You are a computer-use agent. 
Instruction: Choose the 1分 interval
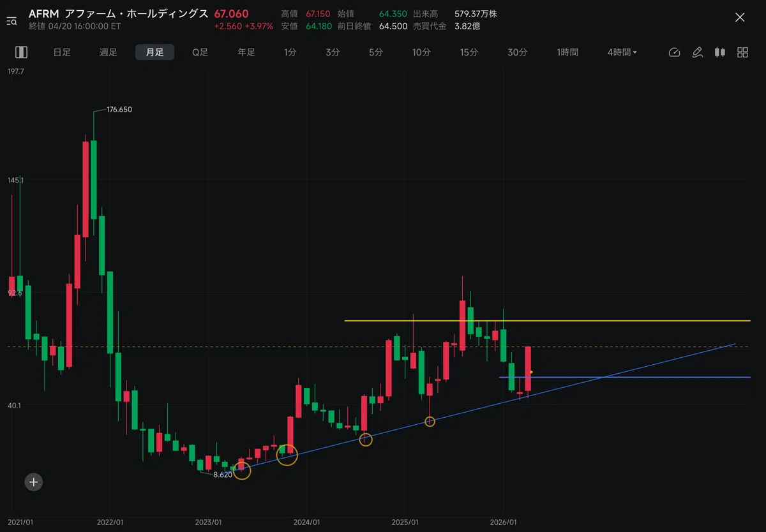(290, 52)
